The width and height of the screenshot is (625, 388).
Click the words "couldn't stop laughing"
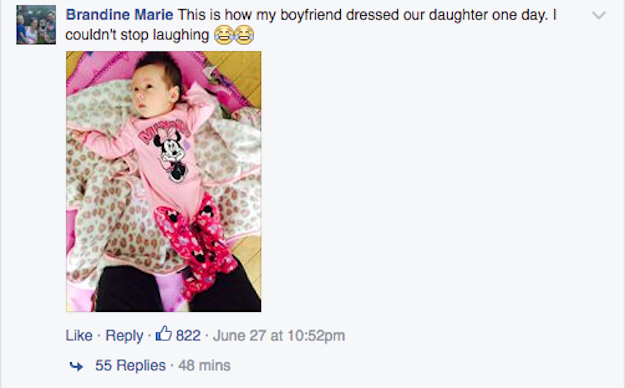pyautogui.click(x=137, y=35)
